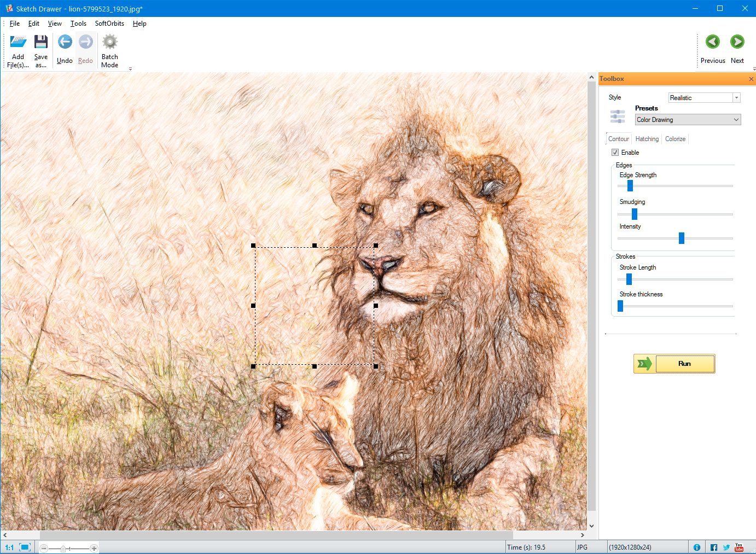The width and height of the screenshot is (756, 554).
Task: Click the info icon in status bar
Action: (x=697, y=547)
